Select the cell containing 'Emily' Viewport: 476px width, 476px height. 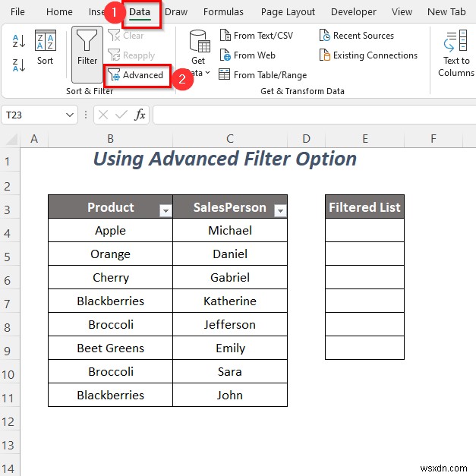(x=230, y=348)
